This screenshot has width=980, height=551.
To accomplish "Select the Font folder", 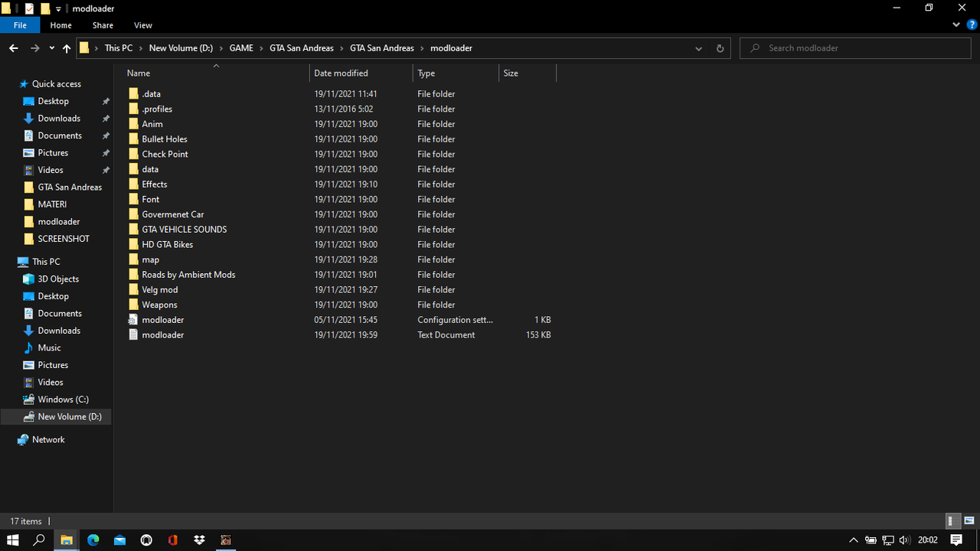I will 151,200.
